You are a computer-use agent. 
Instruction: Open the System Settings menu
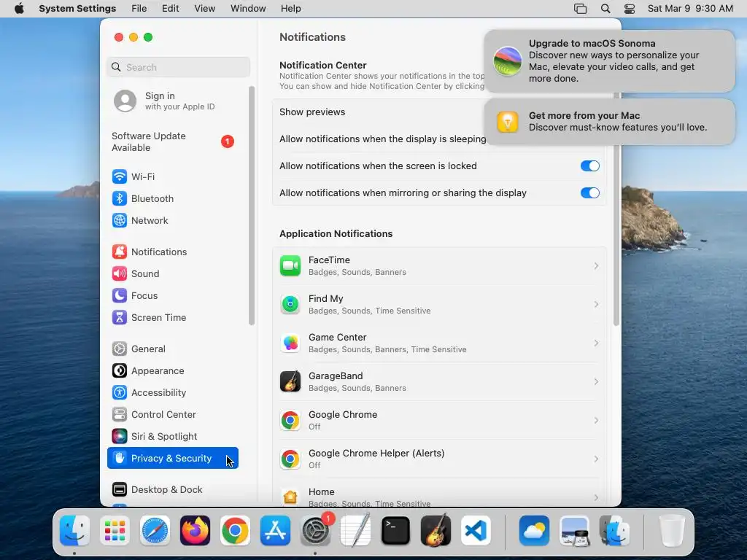[77, 9]
